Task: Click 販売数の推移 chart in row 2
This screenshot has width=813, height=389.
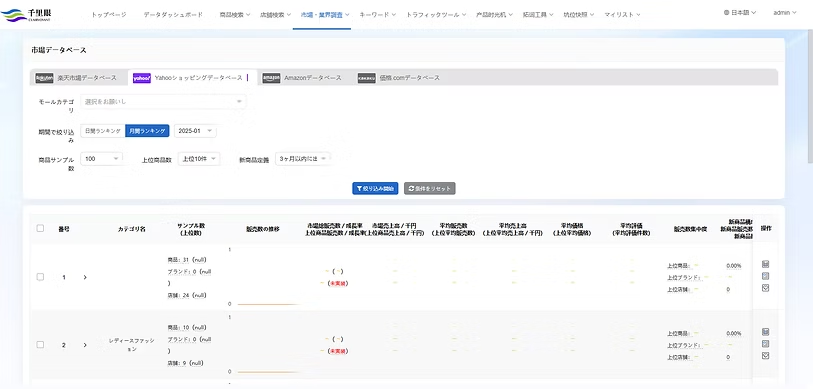Action: coord(265,345)
